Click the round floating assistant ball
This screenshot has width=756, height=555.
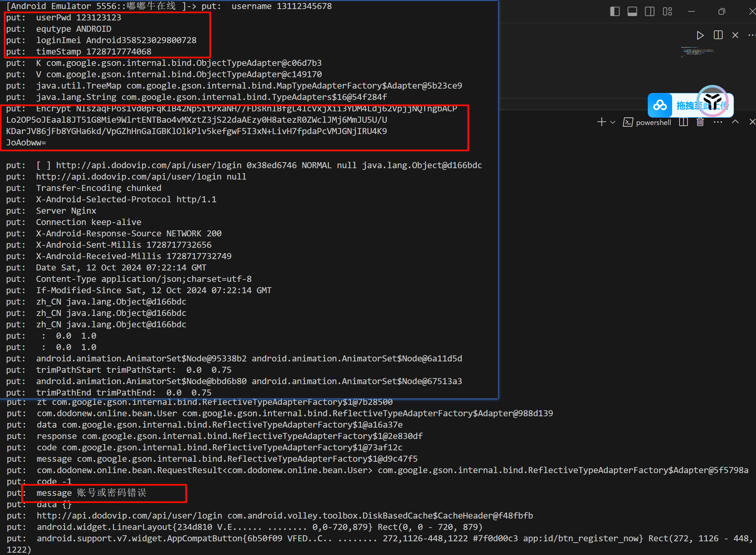point(712,101)
